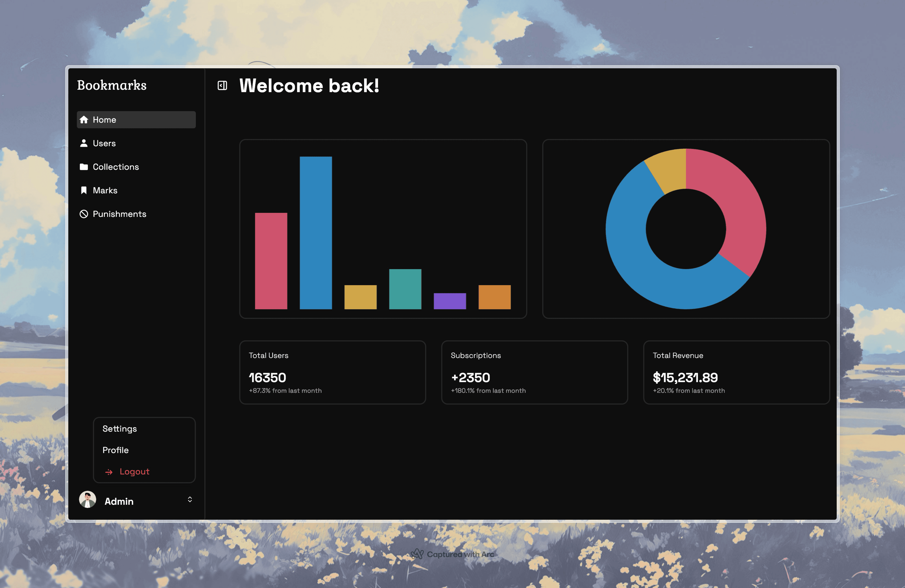The width and height of the screenshot is (905, 588).
Task: Click the +20.1% from last month text
Action: (689, 390)
